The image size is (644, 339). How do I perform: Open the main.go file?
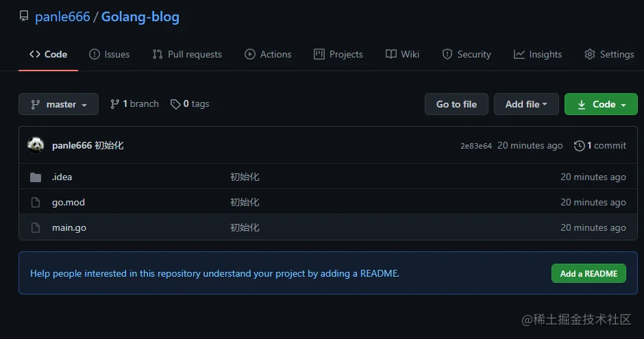point(69,228)
